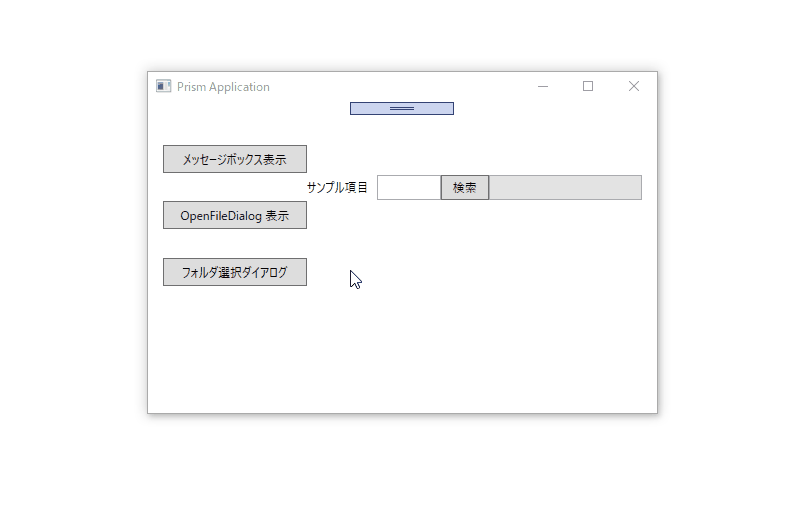Click the Prism Application window icon

click(x=163, y=86)
